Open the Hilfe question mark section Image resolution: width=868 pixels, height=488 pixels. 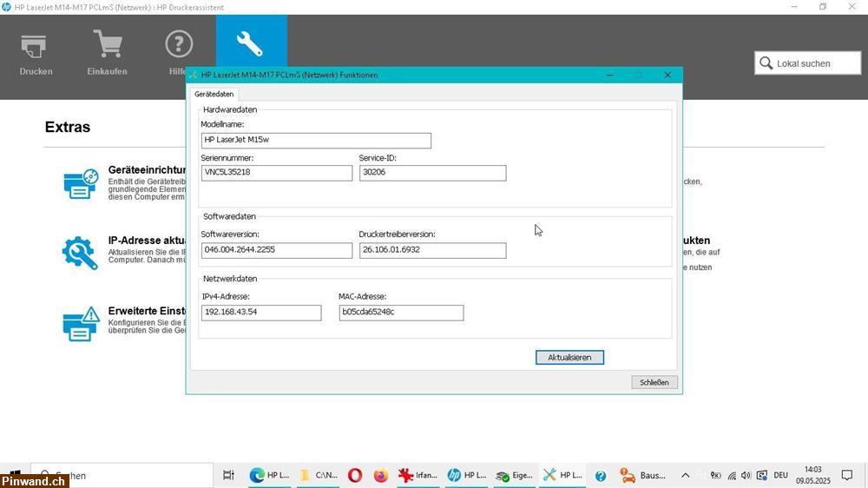click(x=178, y=55)
